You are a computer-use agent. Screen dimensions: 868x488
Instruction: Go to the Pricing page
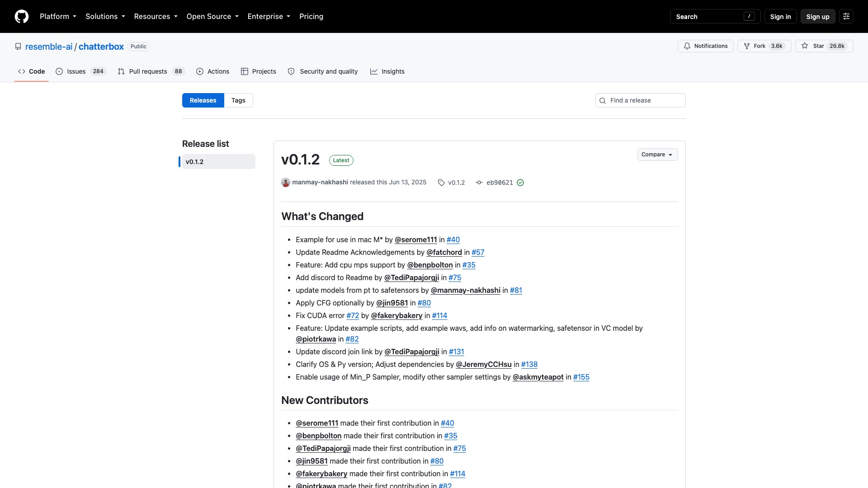pos(311,16)
